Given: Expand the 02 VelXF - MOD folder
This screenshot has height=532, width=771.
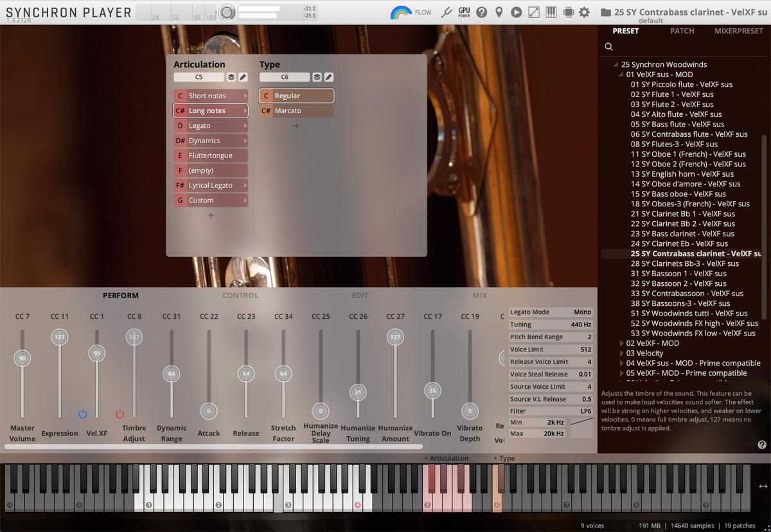Looking at the screenshot, I should click(621, 343).
